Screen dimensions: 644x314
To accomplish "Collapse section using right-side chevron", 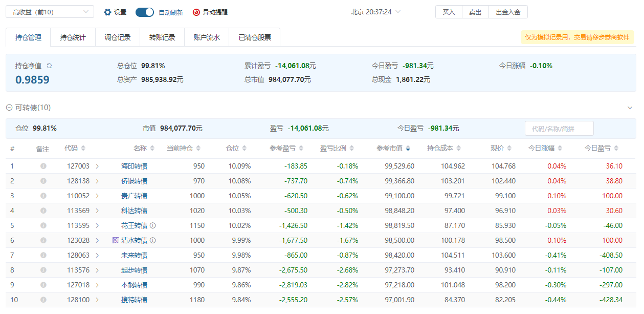I will (630, 108).
